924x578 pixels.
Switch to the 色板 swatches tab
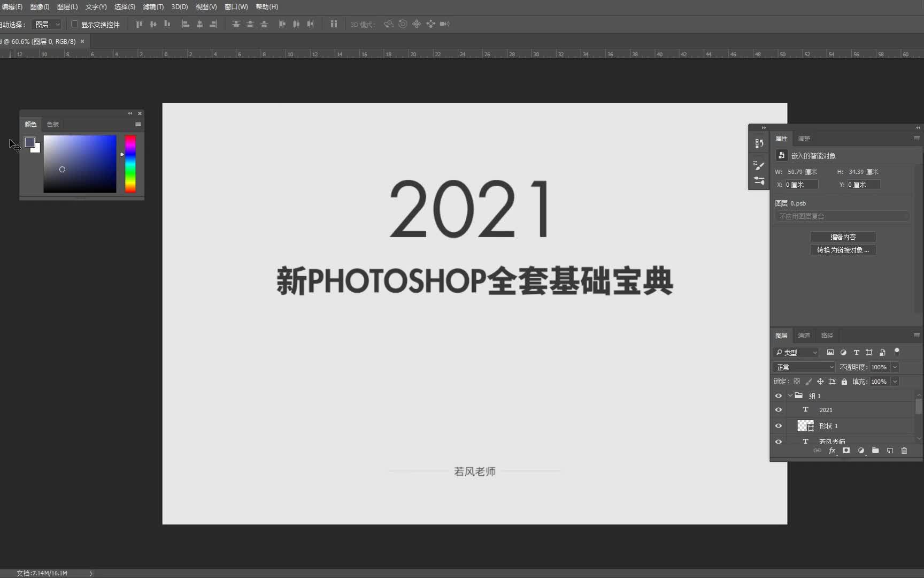(53, 124)
